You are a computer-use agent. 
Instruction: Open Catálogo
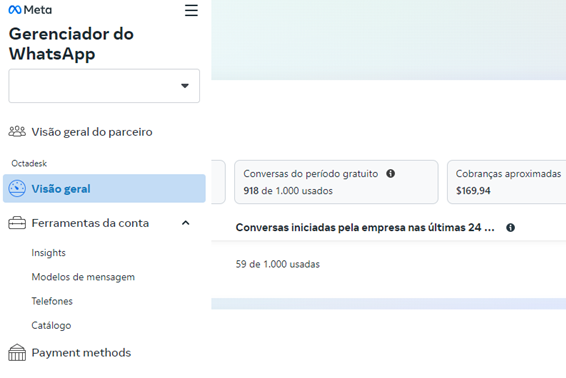(51, 325)
